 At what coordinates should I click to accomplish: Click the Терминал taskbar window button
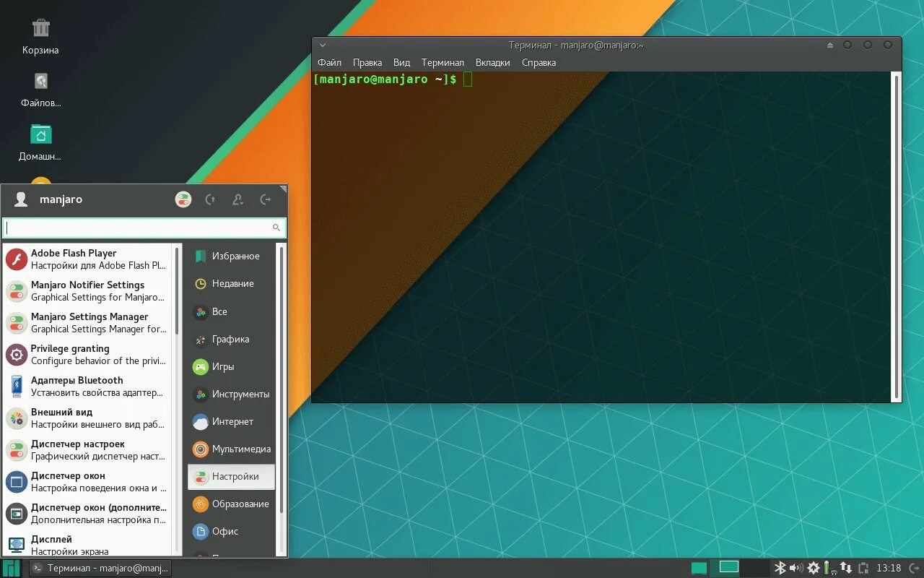[100, 568]
